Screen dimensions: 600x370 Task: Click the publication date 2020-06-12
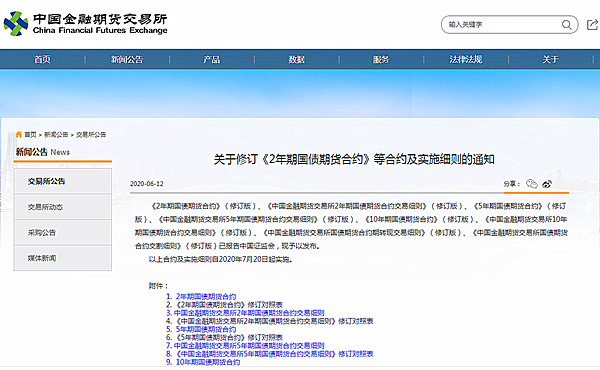tap(147, 184)
